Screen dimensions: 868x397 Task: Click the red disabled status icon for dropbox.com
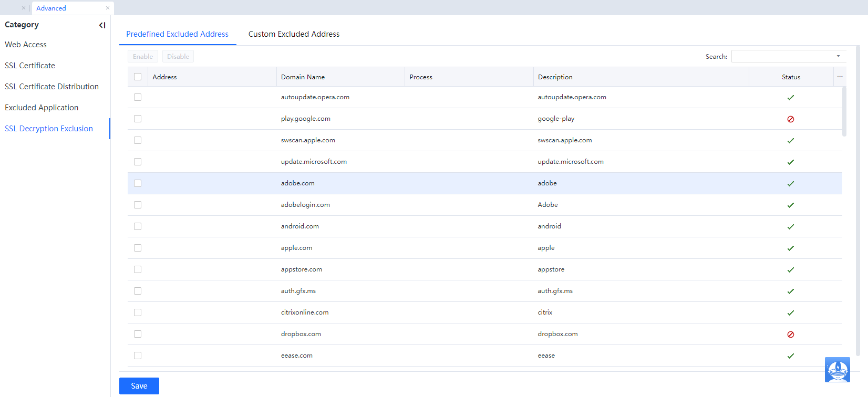tap(790, 335)
